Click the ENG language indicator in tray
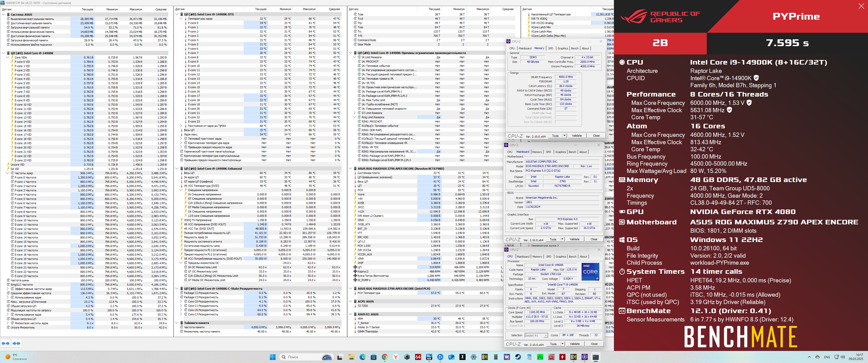This screenshot has height=363, width=868. click(827, 357)
